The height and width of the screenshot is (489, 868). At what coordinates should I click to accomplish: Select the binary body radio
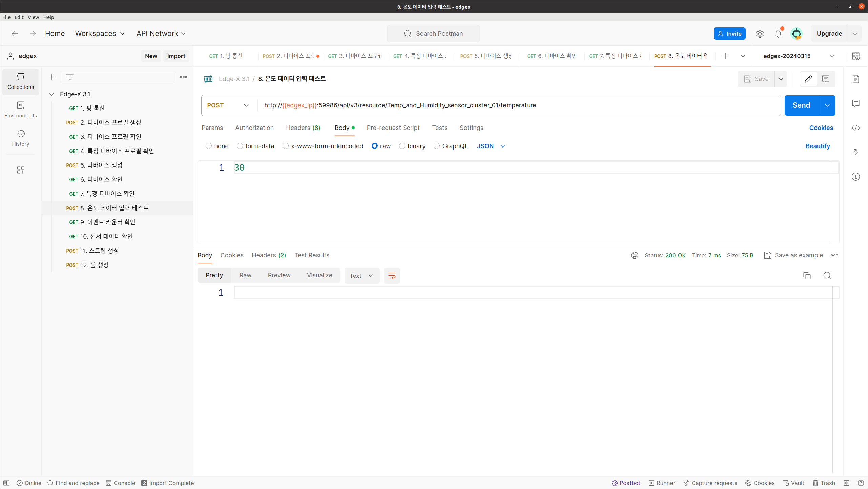point(402,146)
